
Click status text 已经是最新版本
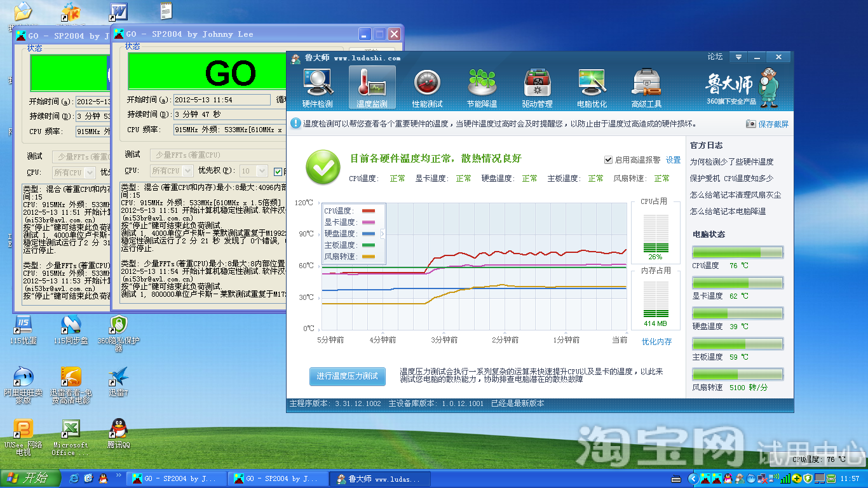pos(517,403)
